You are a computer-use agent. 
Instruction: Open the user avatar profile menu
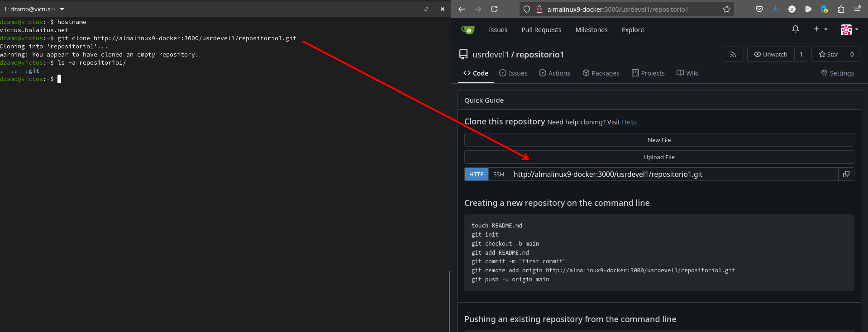tap(849, 30)
